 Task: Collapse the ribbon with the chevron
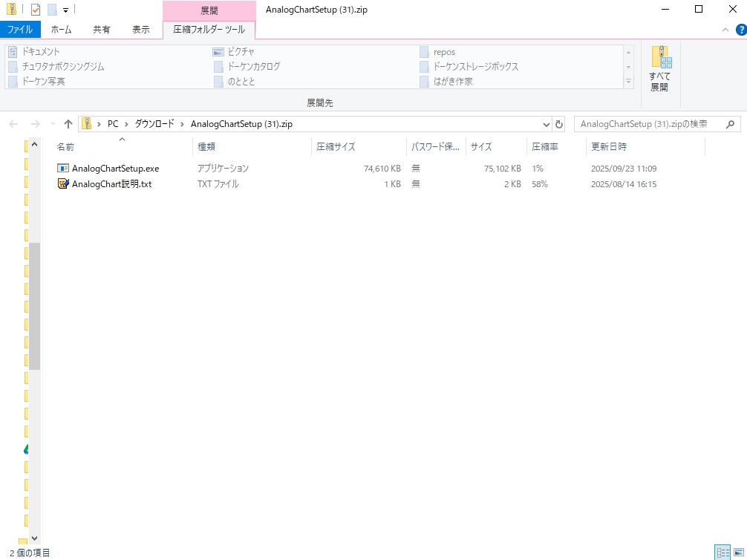pos(725,30)
